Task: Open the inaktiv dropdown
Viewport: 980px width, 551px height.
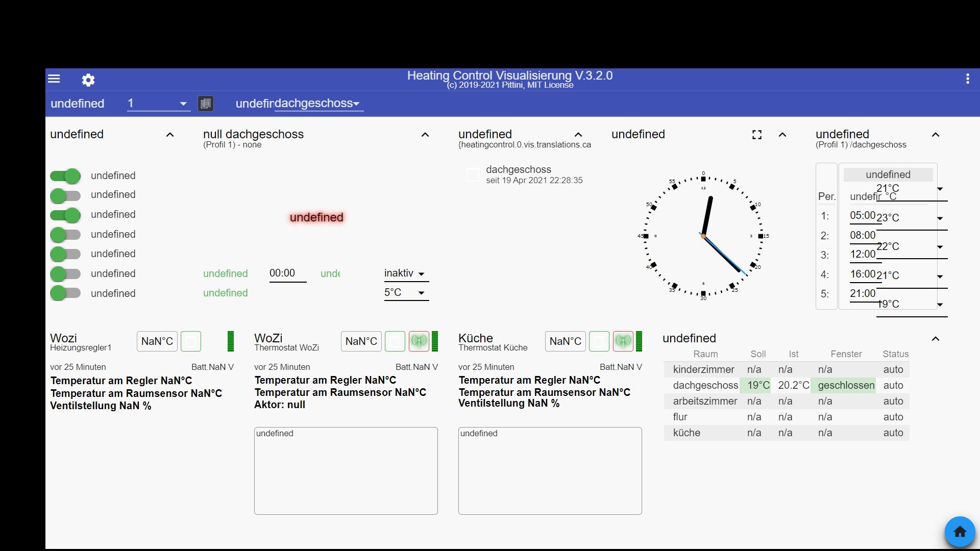Action: click(x=406, y=274)
